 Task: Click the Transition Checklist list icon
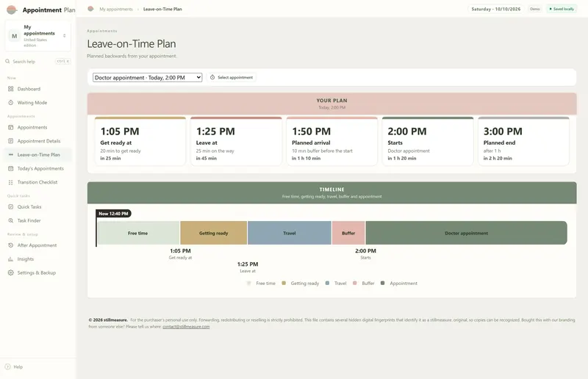click(10, 182)
